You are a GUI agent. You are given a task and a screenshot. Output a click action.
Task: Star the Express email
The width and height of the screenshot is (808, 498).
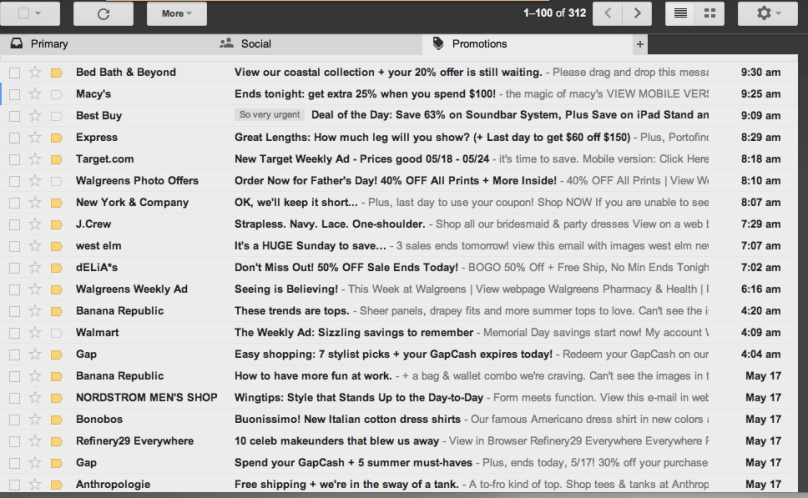(x=35, y=137)
